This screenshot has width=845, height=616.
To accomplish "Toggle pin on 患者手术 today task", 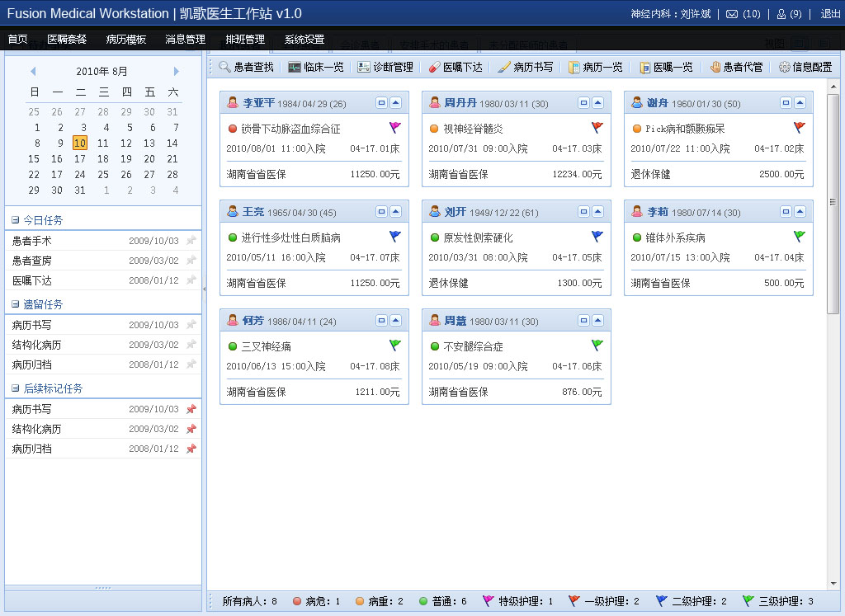I will click(191, 241).
